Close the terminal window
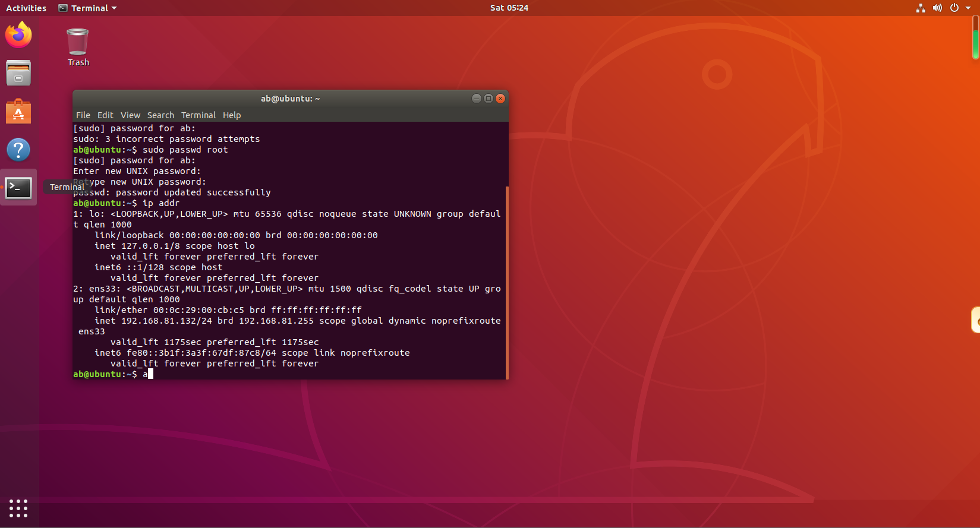The height and width of the screenshot is (528, 980). [500, 99]
